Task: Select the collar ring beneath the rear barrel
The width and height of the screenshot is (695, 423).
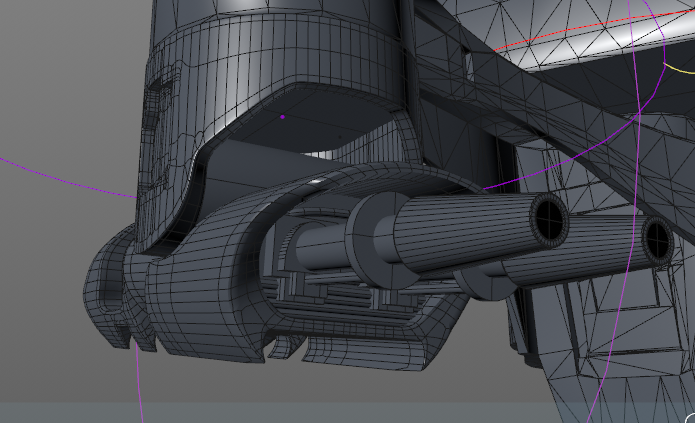Action: point(484,284)
